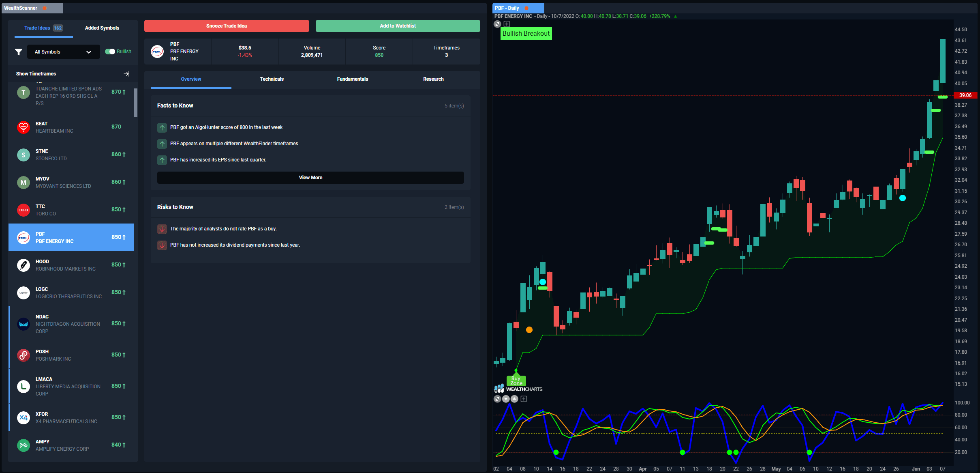Select the PBF ENERGY INC list row
Image resolution: width=980 pixels, height=473 pixels.
(71, 237)
